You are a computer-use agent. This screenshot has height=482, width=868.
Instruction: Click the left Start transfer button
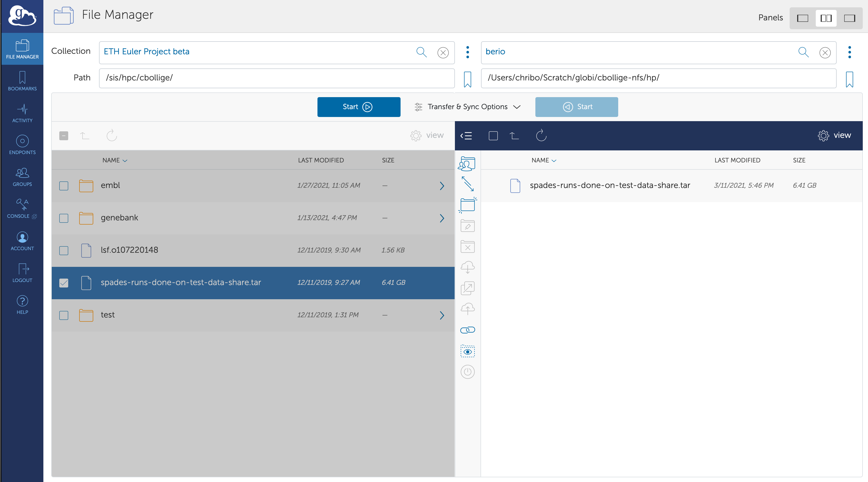click(x=358, y=107)
